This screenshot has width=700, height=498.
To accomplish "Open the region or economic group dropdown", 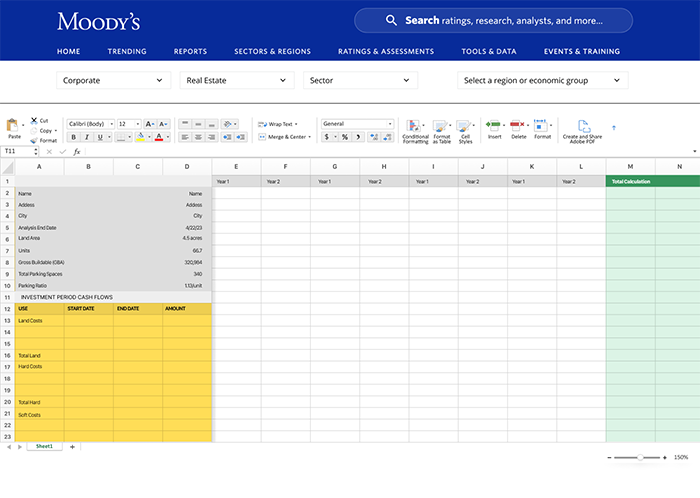I will pos(540,80).
